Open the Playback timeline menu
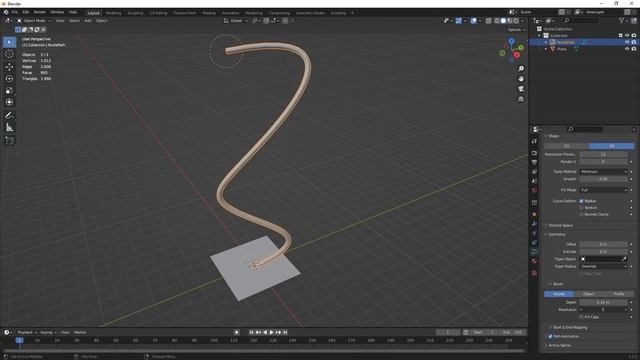The height and width of the screenshot is (360, 640). 27,332
